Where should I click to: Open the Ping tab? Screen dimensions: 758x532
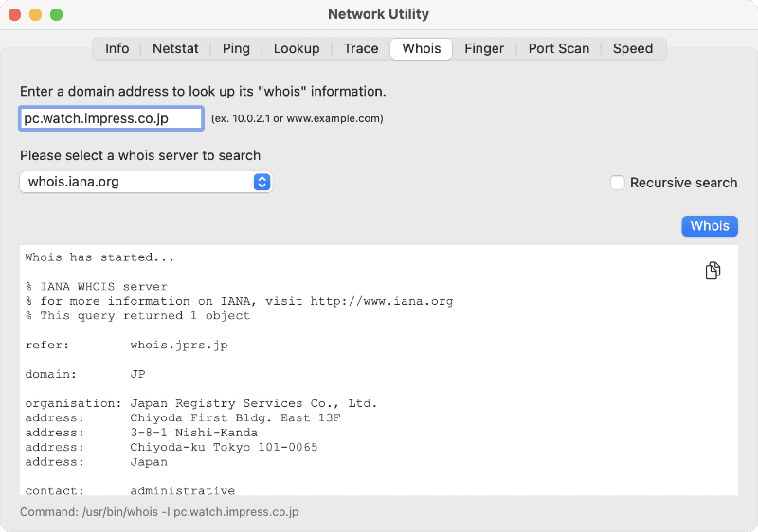pos(236,49)
